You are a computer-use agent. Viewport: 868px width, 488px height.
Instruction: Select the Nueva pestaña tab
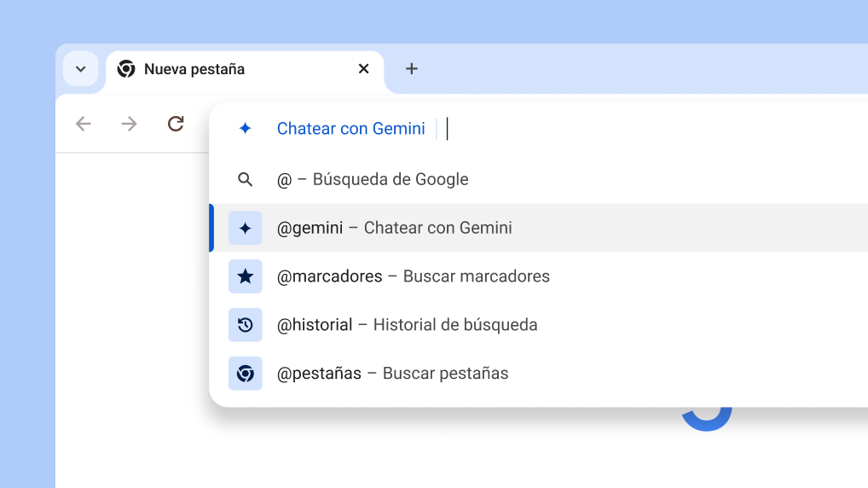point(245,70)
